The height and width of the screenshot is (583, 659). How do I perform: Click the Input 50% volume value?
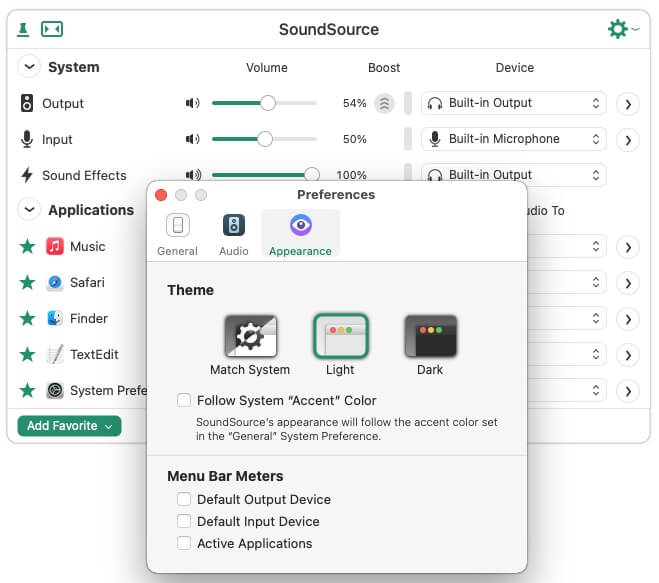pos(354,139)
